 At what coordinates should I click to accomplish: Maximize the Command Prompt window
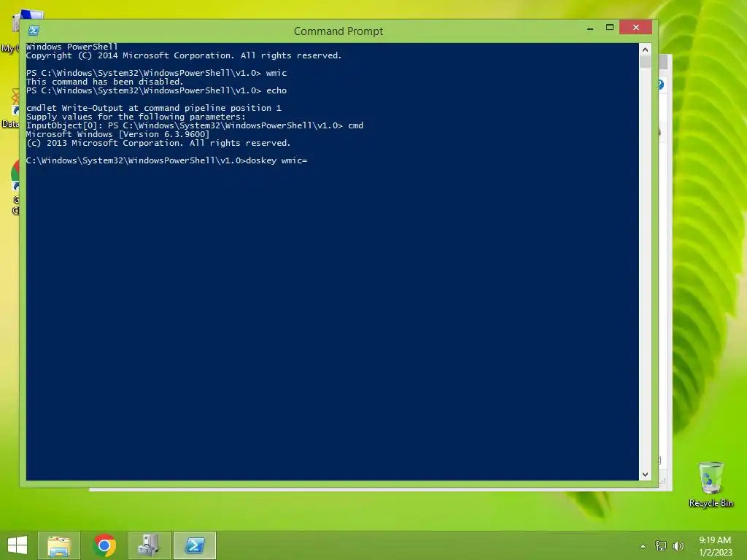coord(609,28)
